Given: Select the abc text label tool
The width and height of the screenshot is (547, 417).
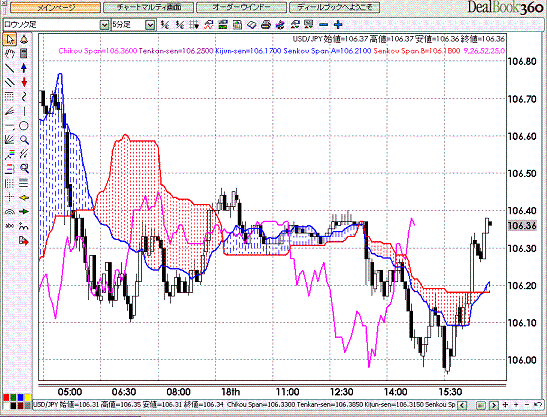Looking at the screenshot, I should [9, 226].
